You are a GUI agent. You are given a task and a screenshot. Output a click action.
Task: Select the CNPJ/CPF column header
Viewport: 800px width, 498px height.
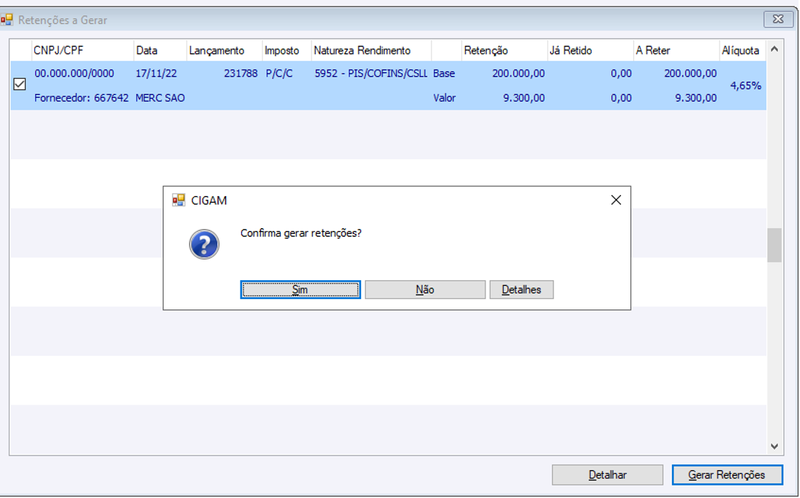(83, 51)
